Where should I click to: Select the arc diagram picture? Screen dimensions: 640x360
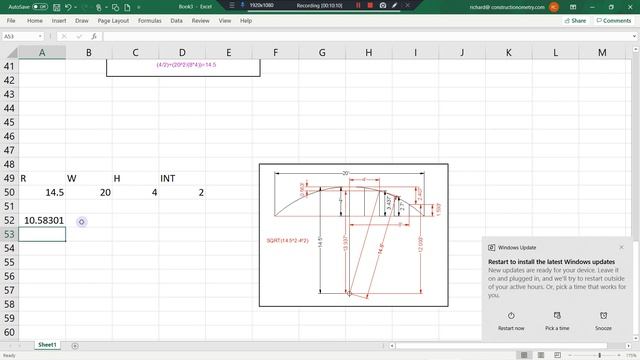click(x=353, y=235)
